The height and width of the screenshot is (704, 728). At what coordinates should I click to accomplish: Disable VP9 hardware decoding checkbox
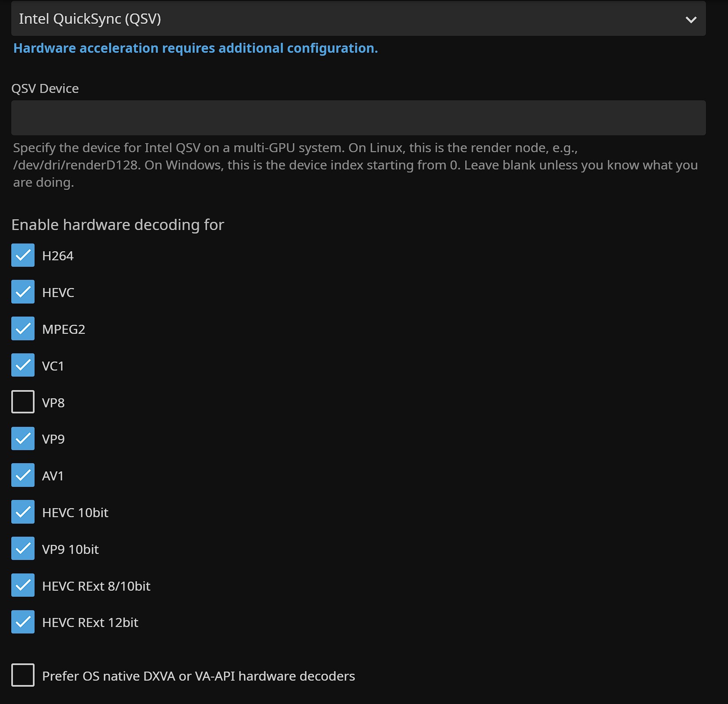23,439
